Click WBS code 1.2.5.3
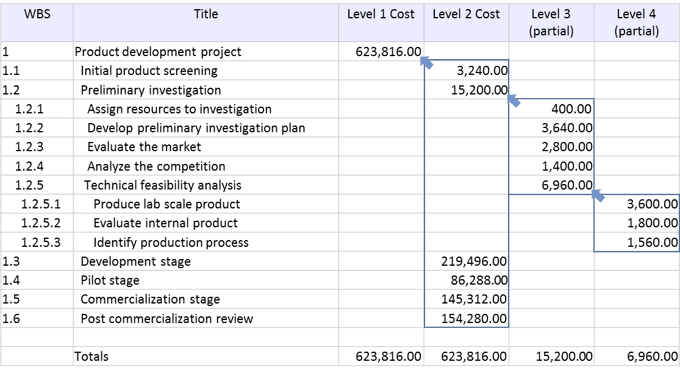 [41, 242]
